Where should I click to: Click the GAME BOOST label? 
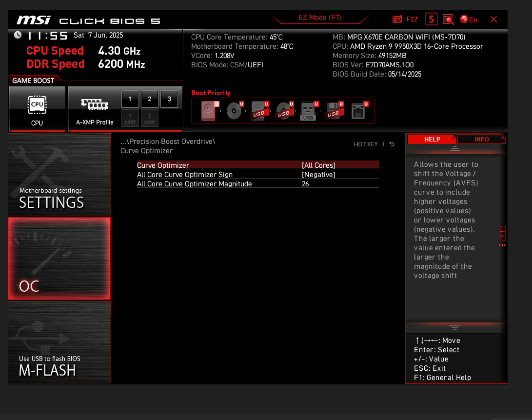coord(33,81)
